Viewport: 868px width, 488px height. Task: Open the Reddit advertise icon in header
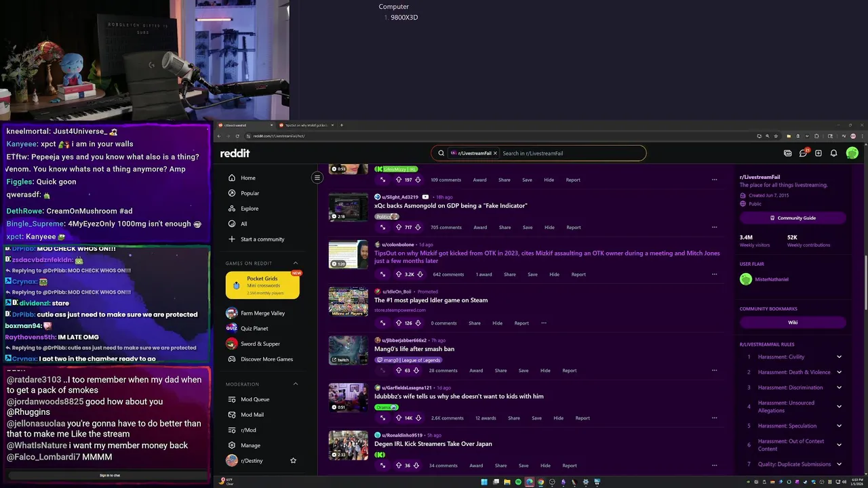point(787,153)
